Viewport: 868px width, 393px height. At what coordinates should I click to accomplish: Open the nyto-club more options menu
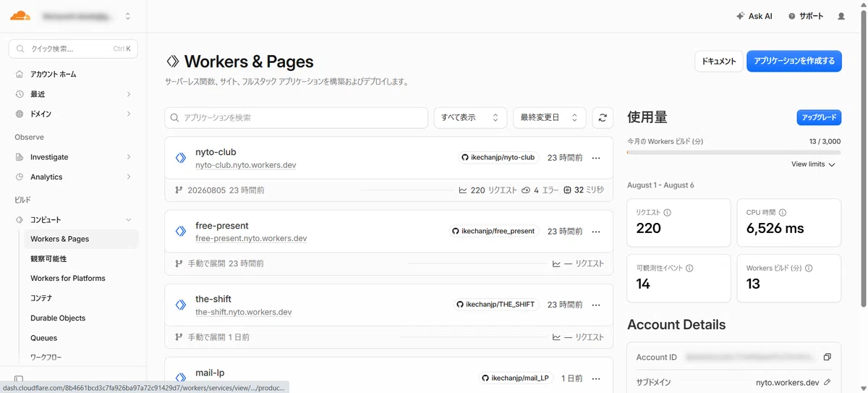point(596,158)
